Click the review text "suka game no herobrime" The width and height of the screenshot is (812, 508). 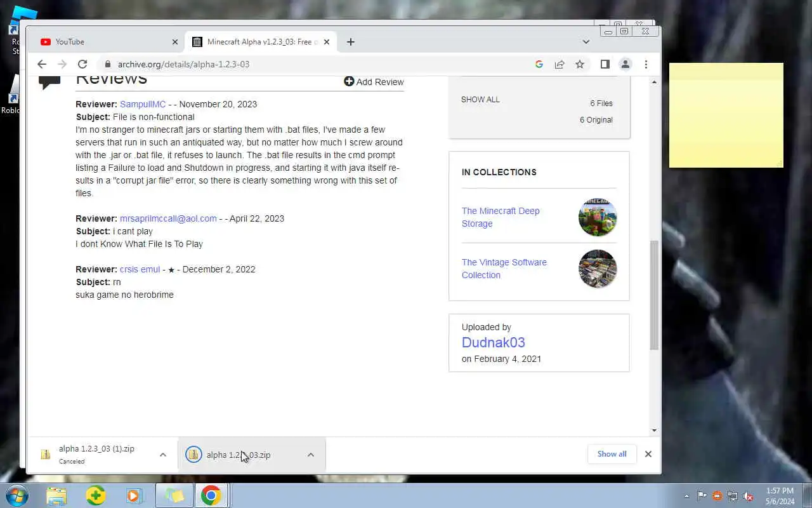124,295
